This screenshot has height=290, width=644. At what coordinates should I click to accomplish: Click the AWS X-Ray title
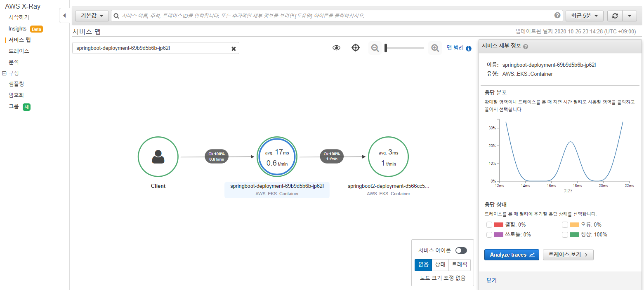click(23, 7)
